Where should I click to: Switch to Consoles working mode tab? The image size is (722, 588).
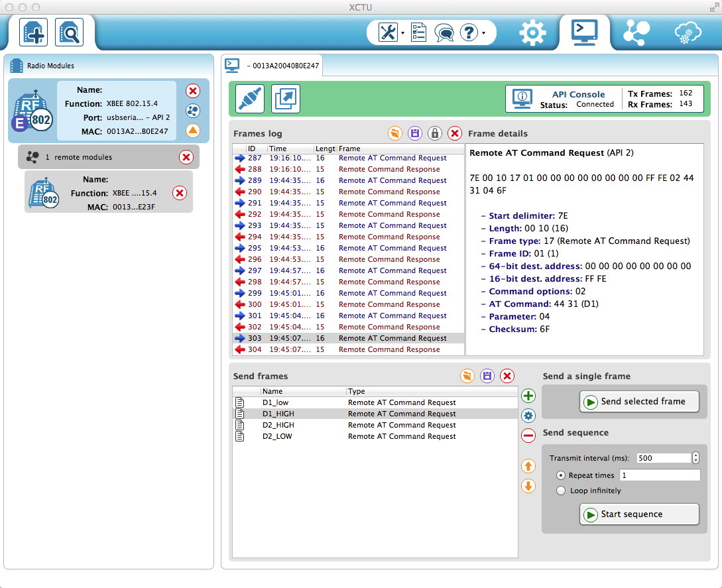pyautogui.click(x=584, y=32)
